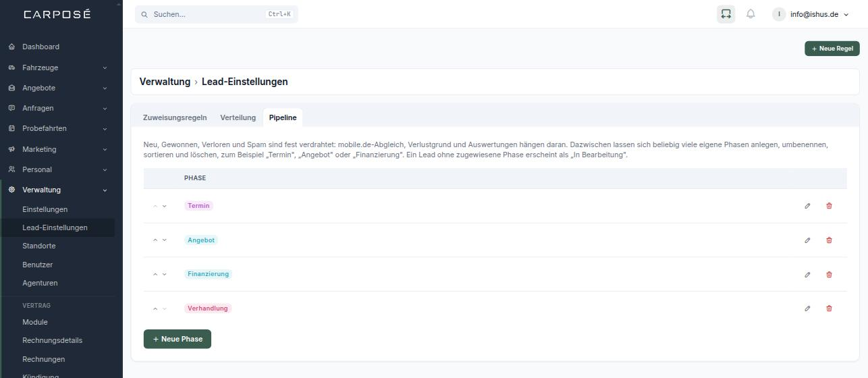Move the Angebot phase up
This screenshot has width=868, height=378.
point(155,240)
